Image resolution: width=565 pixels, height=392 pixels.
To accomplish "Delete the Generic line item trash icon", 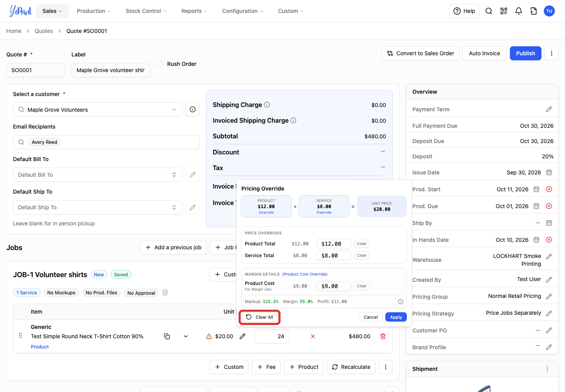I will (x=383, y=336).
